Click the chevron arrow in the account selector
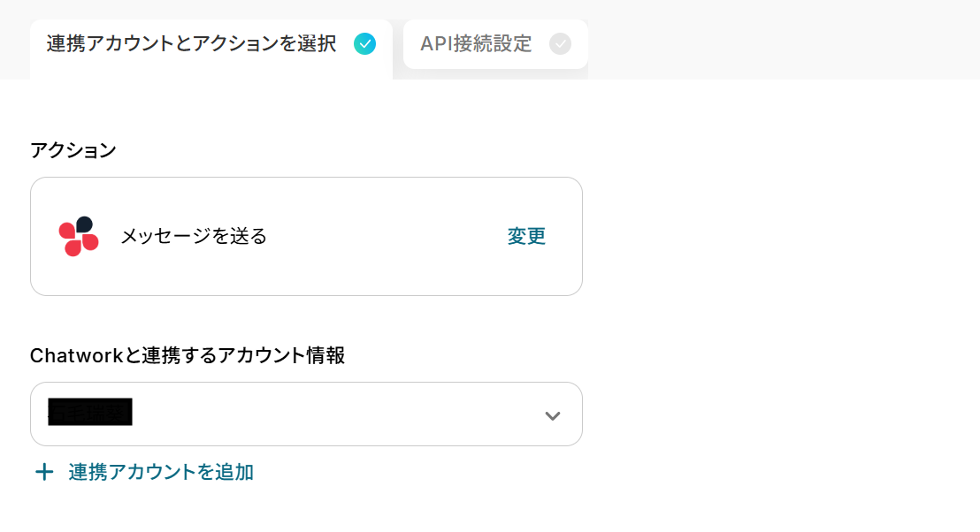This screenshot has width=980, height=532. 553,415
